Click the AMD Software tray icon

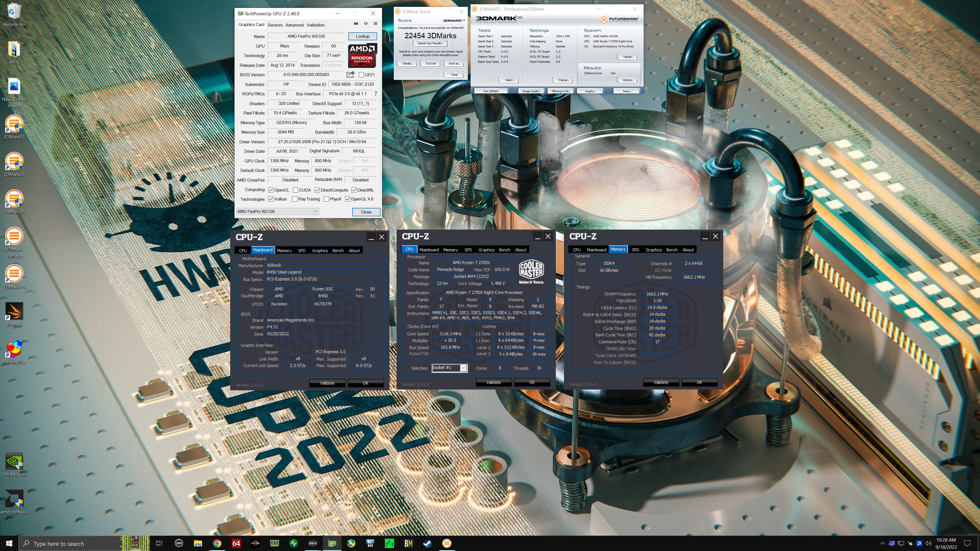919,543
